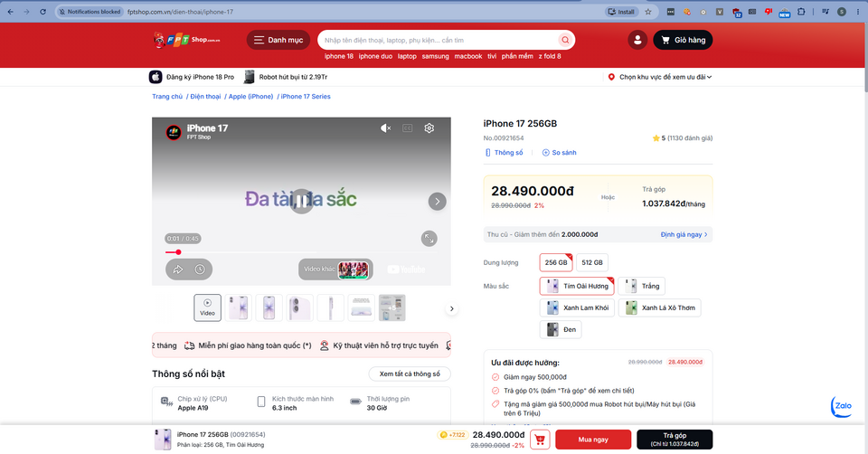Open the Chrome three-dot menu
This screenshot has width=868, height=454.
(x=857, y=12)
